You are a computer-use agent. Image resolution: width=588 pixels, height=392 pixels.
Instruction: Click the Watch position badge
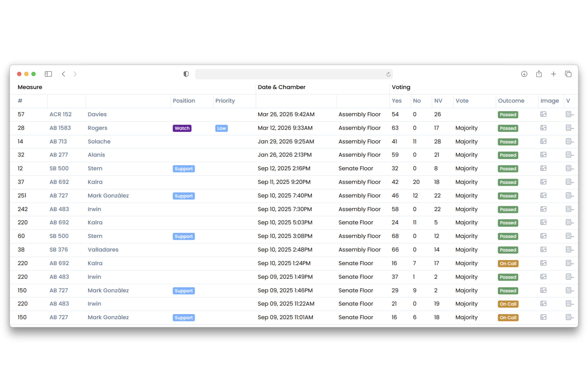point(182,128)
